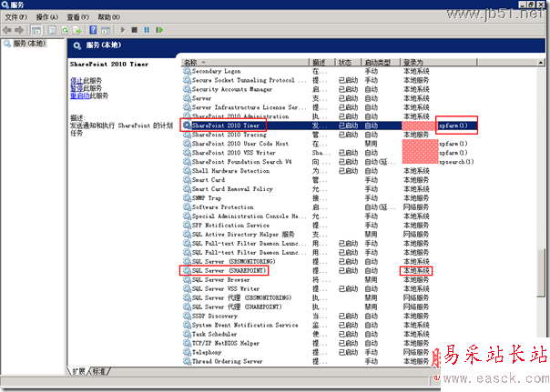Select 服务(本地) node in left tree
550x392 pixels.
click(29, 44)
